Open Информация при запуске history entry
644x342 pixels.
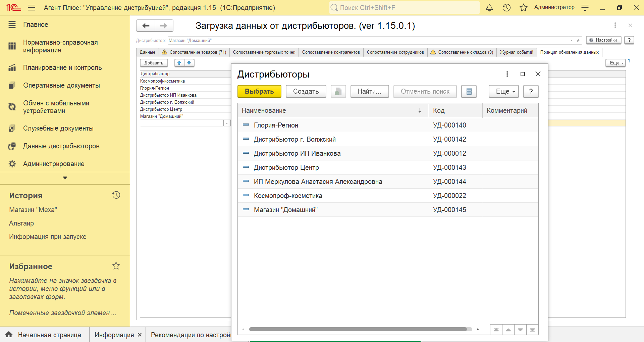[48, 237]
